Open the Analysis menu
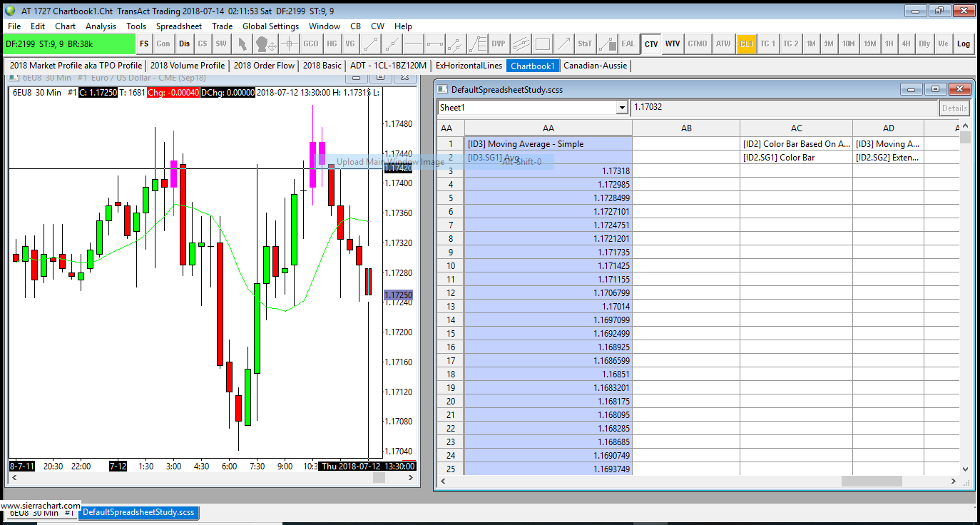The width and height of the screenshot is (980, 525). tap(101, 26)
